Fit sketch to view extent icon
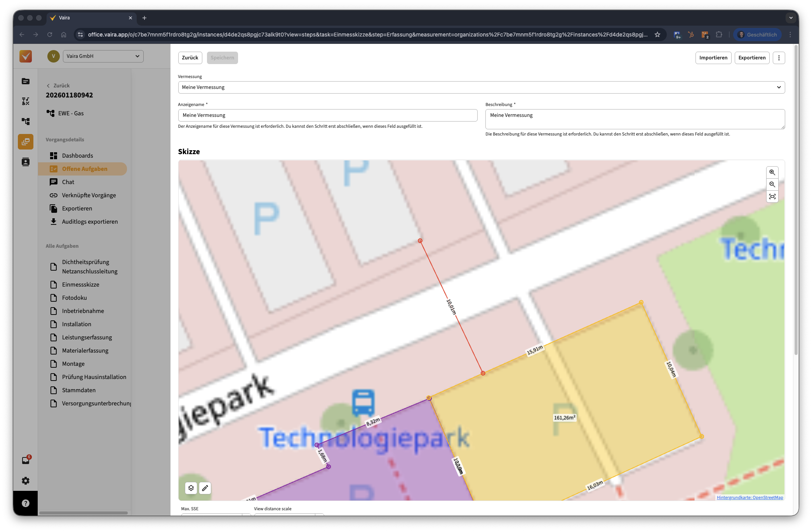This screenshot has width=812, height=532. click(772, 196)
